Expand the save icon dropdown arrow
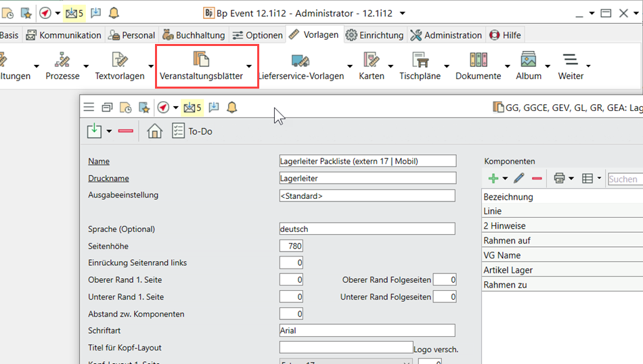 [109, 131]
